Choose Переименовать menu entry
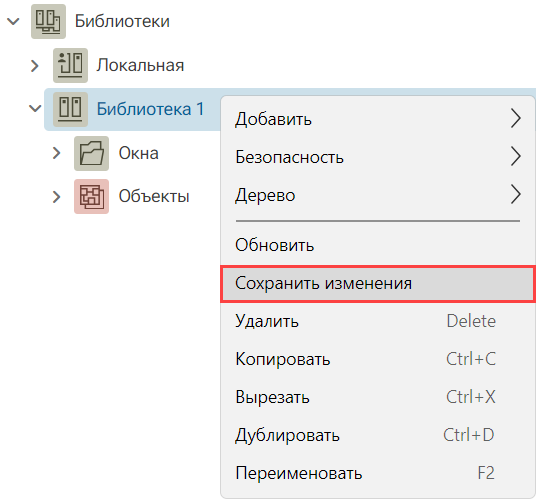The image size is (536, 500). 377,473
